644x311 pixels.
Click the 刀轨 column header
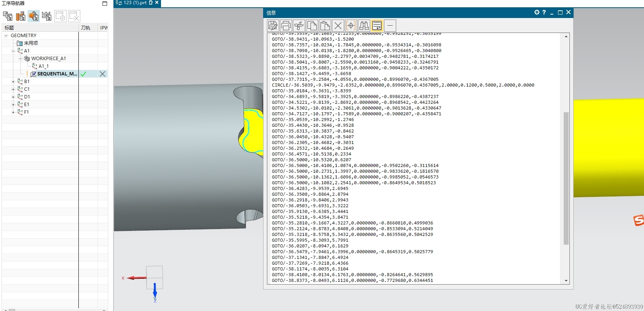click(88, 28)
